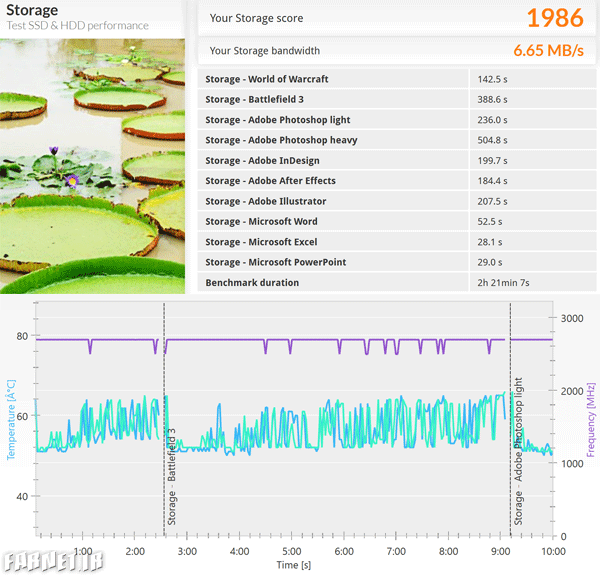Click the 388.6 s result value
The height and width of the screenshot is (576, 600).
click(x=492, y=100)
